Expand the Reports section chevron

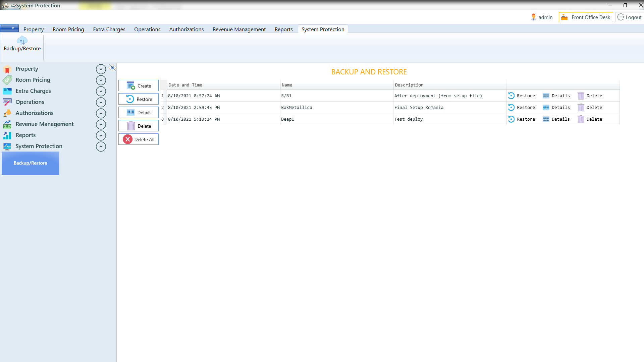[101, 135]
